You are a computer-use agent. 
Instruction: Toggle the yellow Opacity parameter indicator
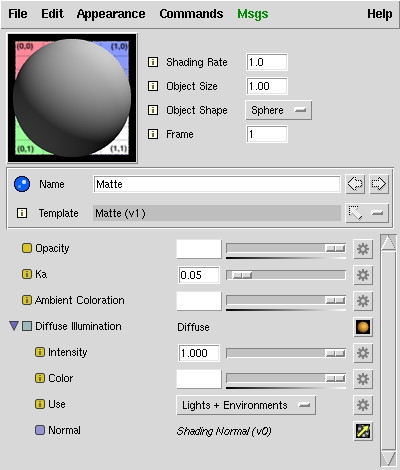tap(27, 248)
